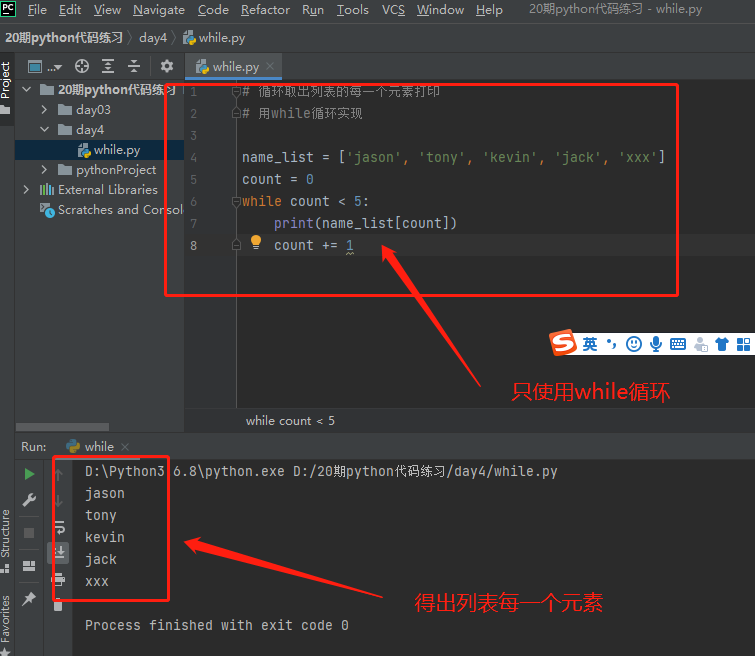
Task: Open the Window menu
Action: [x=440, y=10]
